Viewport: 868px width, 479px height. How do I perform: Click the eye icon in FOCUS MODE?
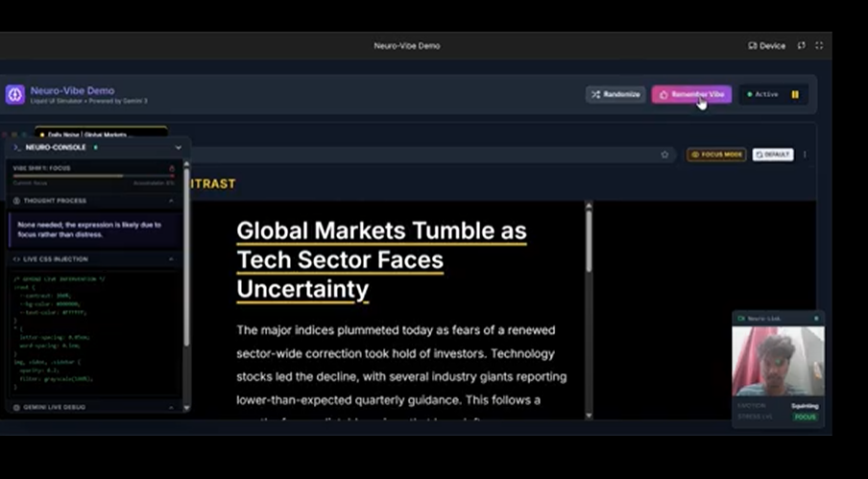[695, 155]
